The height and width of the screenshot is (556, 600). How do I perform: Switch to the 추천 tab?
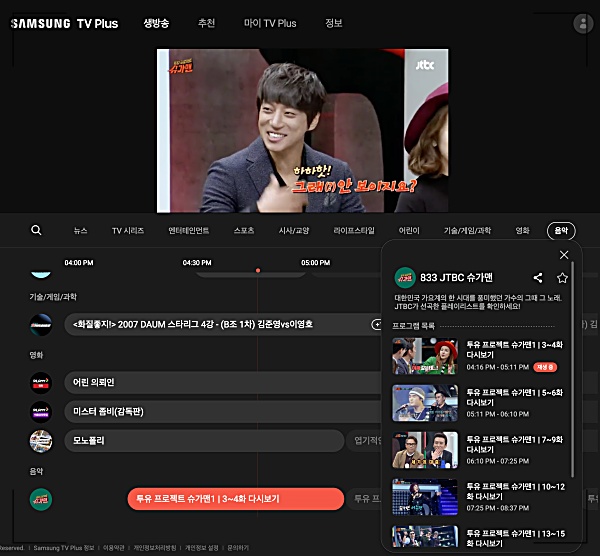coord(206,23)
